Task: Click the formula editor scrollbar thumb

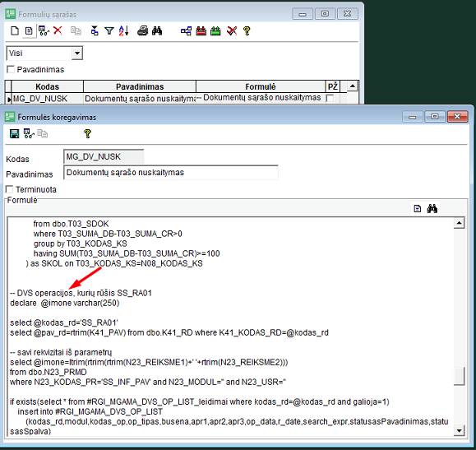Action: [459, 376]
